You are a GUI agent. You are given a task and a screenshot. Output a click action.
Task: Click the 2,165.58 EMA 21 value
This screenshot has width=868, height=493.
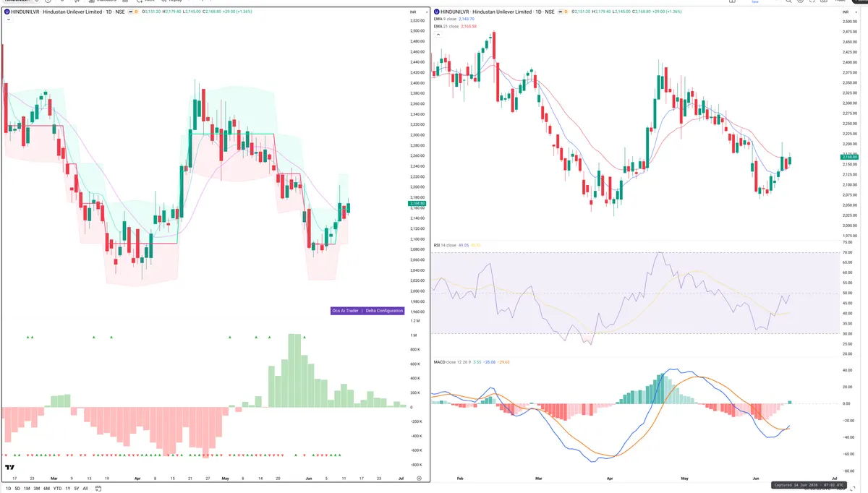pyautogui.click(x=469, y=26)
